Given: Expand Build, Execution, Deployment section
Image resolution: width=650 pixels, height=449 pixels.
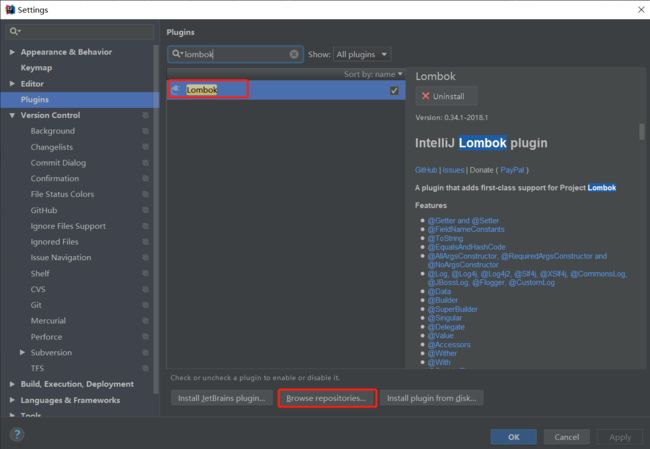Looking at the screenshot, I should click(x=12, y=384).
